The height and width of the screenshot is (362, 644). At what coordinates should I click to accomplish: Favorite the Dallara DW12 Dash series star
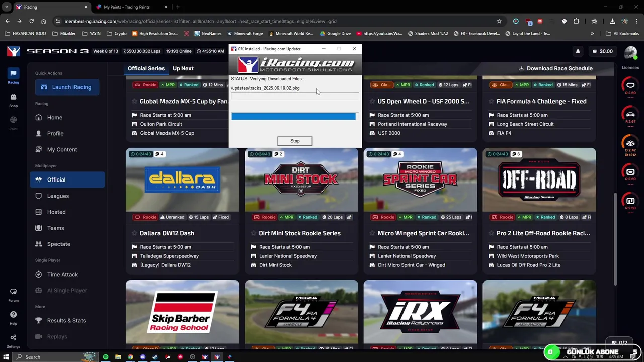point(134,233)
